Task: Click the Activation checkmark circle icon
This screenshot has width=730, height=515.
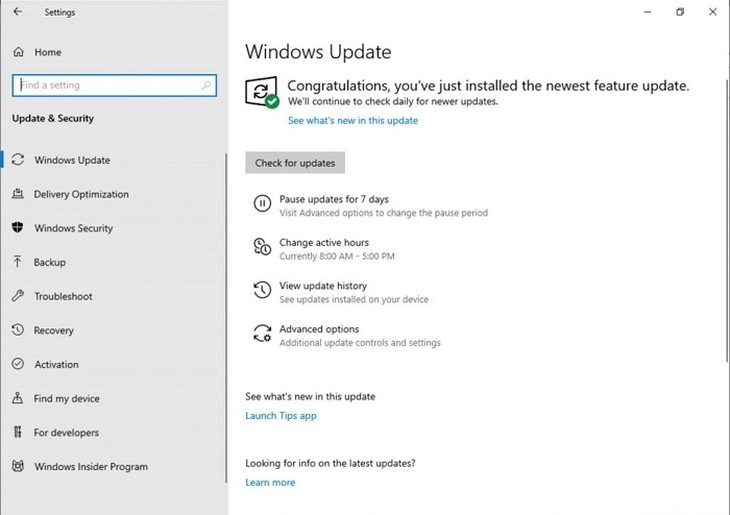Action: point(18,364)
